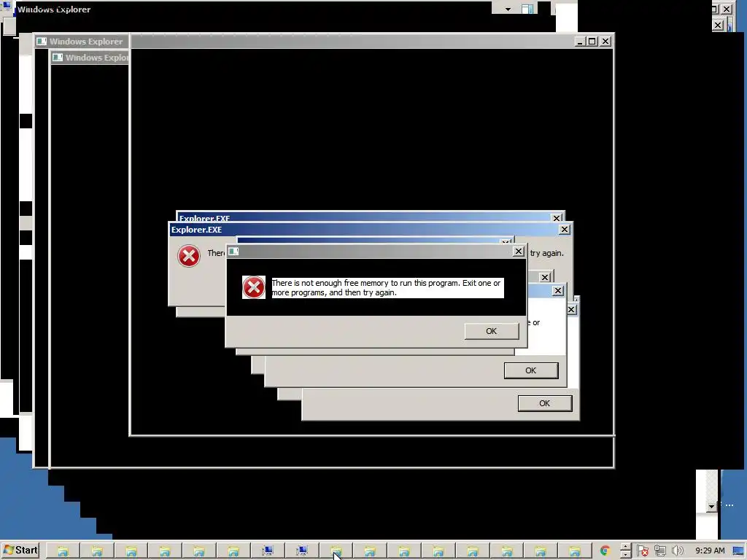Open the network status tray icon

tap(659, 551)
